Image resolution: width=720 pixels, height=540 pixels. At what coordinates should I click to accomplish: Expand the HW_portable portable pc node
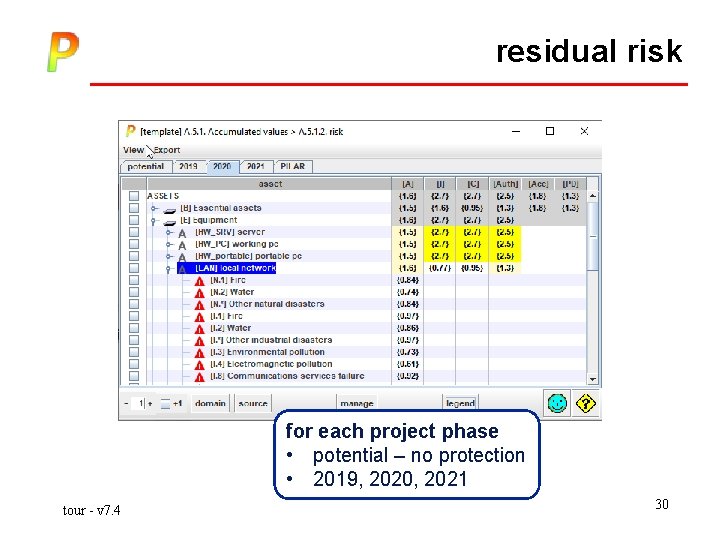(169, 256)
